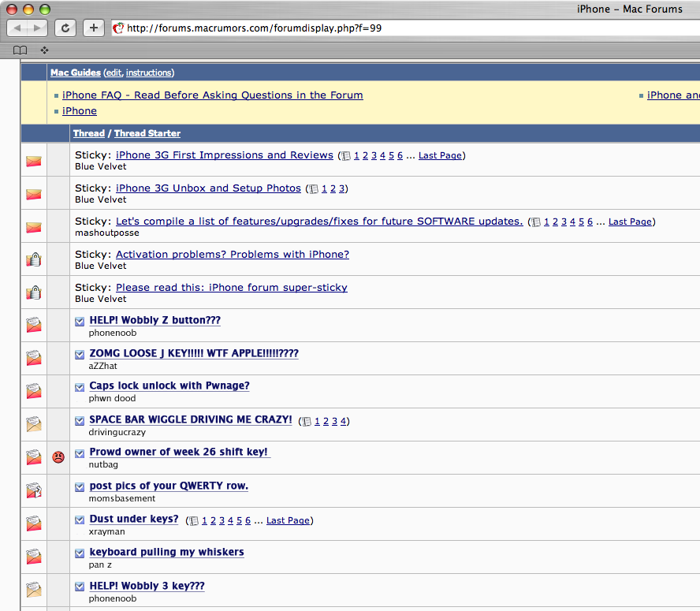This screenshot has width=700, height=611.
Task: Open ZOMG LOOSE J KEY thread
Action: pyautogui.click(x=194, y=353)
